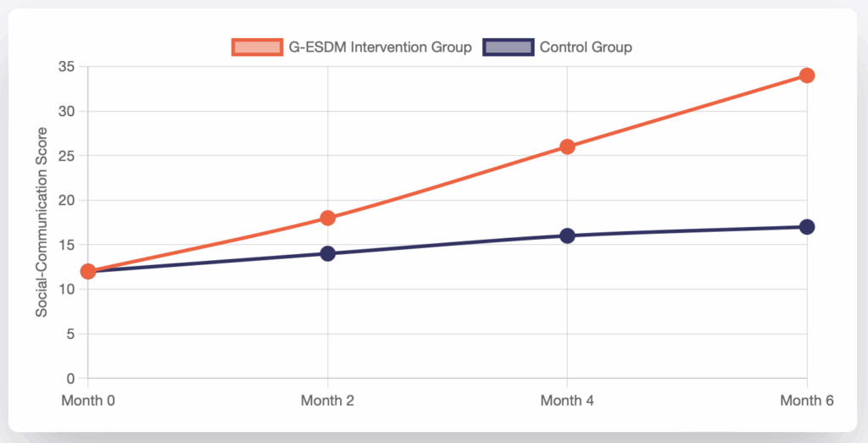Image resolution: width=868 pixels, height=443 pixels.
Task: Click the Month 0 x-axis label
Action: click(x=87, y=401)
